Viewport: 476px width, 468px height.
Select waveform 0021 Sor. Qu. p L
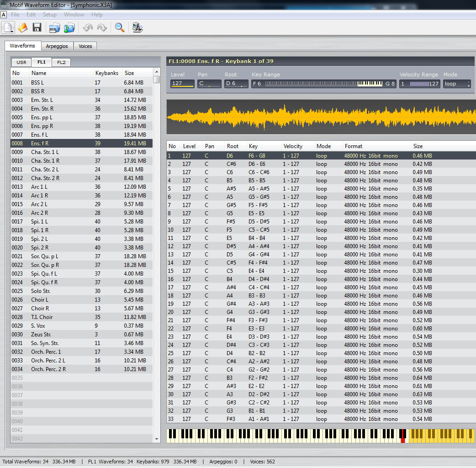[81, 256]
